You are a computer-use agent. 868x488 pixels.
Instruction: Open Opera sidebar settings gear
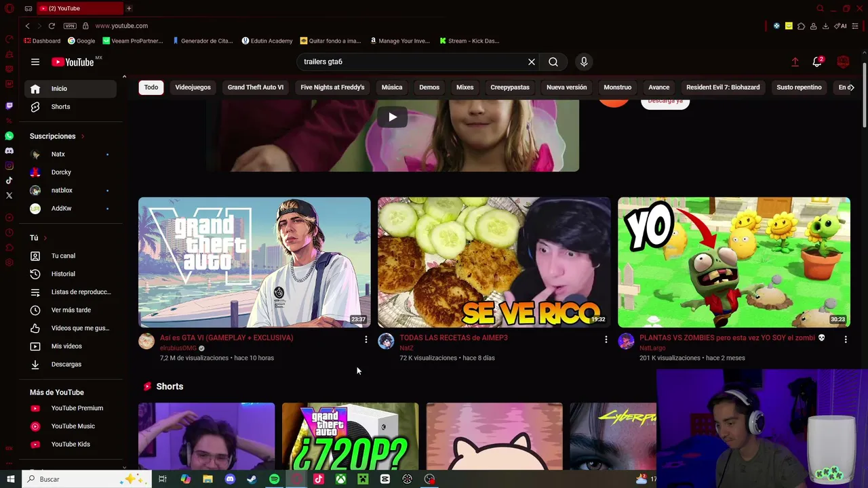point(9,263)
